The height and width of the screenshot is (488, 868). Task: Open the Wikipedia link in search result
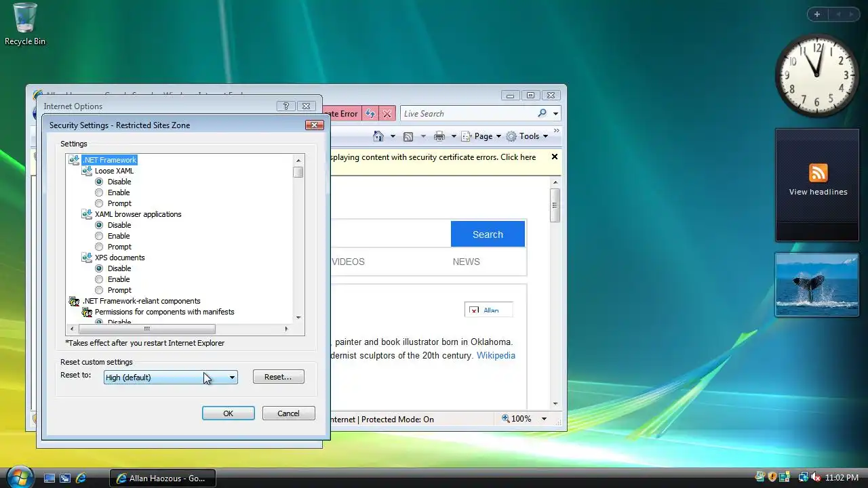coord(496,355)
